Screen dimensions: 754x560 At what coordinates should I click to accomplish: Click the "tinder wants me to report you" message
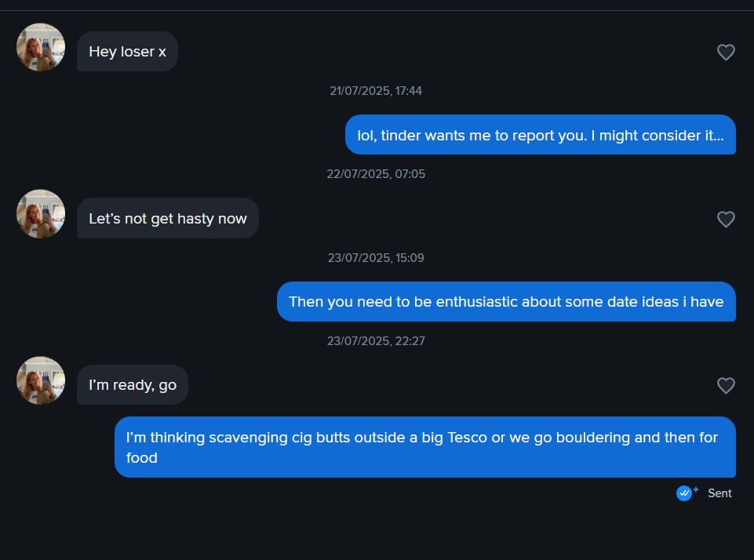[x=541, y=135]
